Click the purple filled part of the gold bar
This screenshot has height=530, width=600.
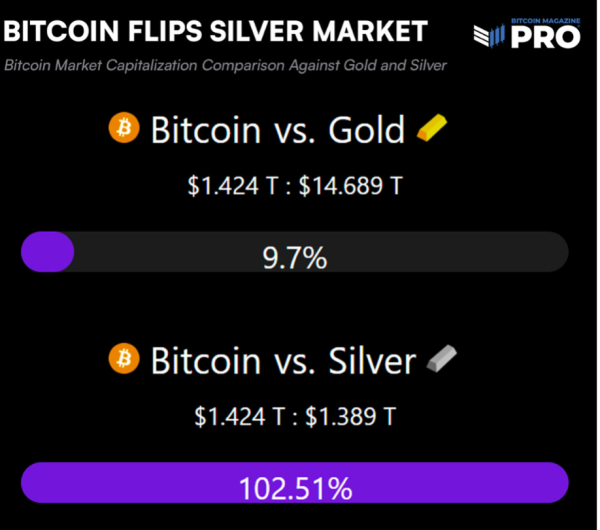click(x=47, y=252)
